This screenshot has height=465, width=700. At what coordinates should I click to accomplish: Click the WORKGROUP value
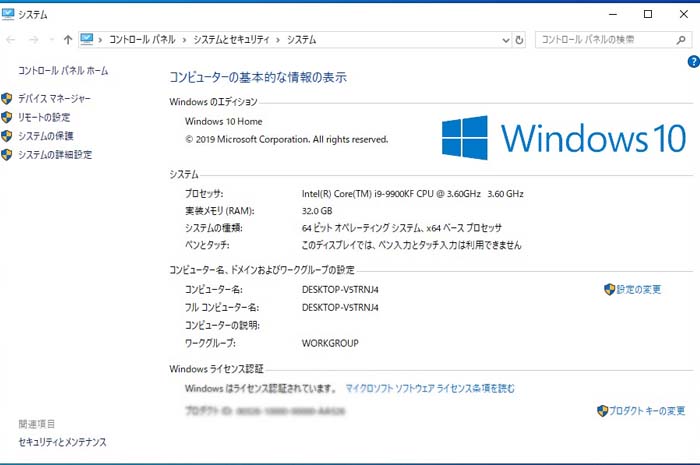click(330, 343)
